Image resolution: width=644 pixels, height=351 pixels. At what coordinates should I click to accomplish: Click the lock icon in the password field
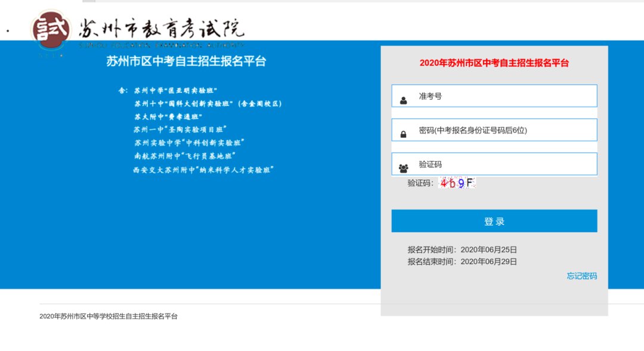click(x=404, y=135)
